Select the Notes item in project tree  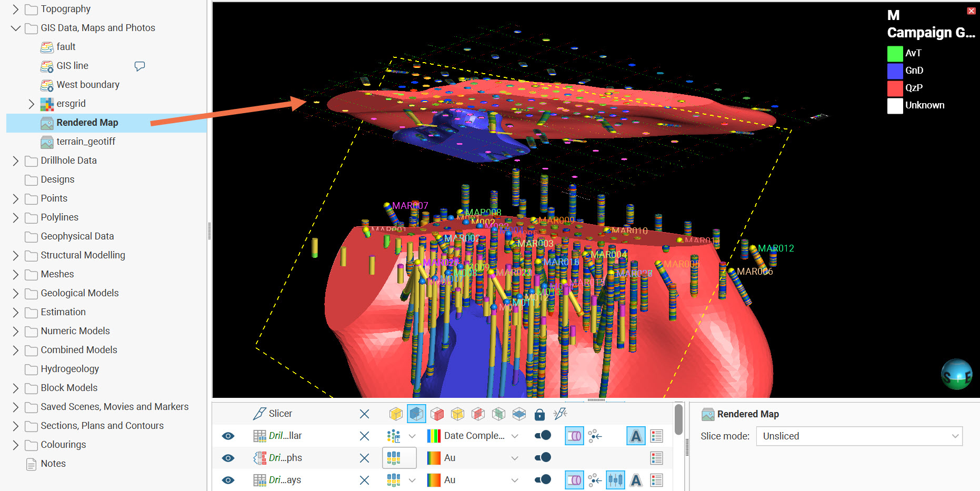point(53,464)
